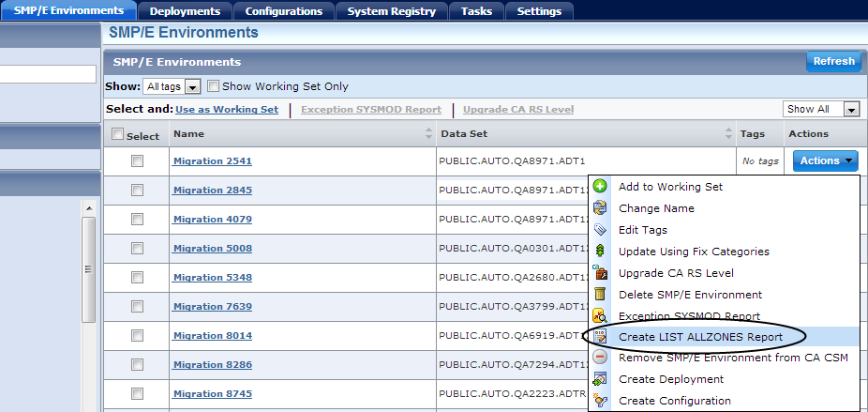
Task: Open the Migration 7639 link
Action: pos(212,307)
